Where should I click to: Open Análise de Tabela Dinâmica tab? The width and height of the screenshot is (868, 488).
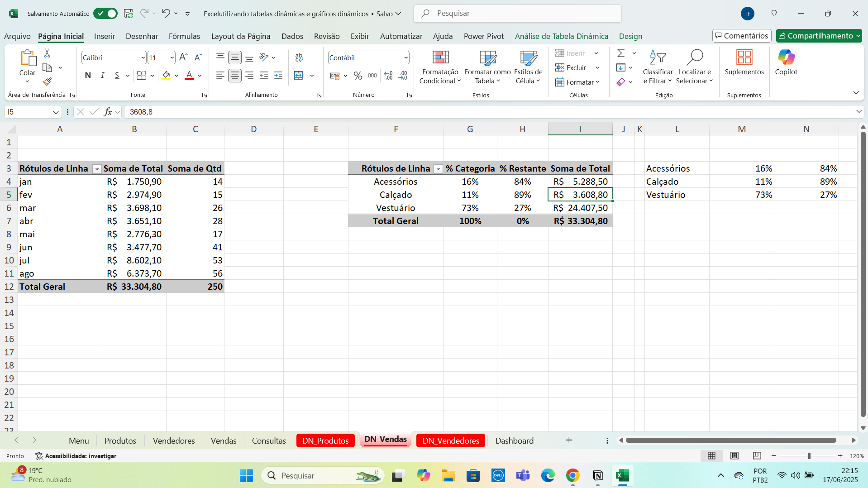[x=561, y=36]
